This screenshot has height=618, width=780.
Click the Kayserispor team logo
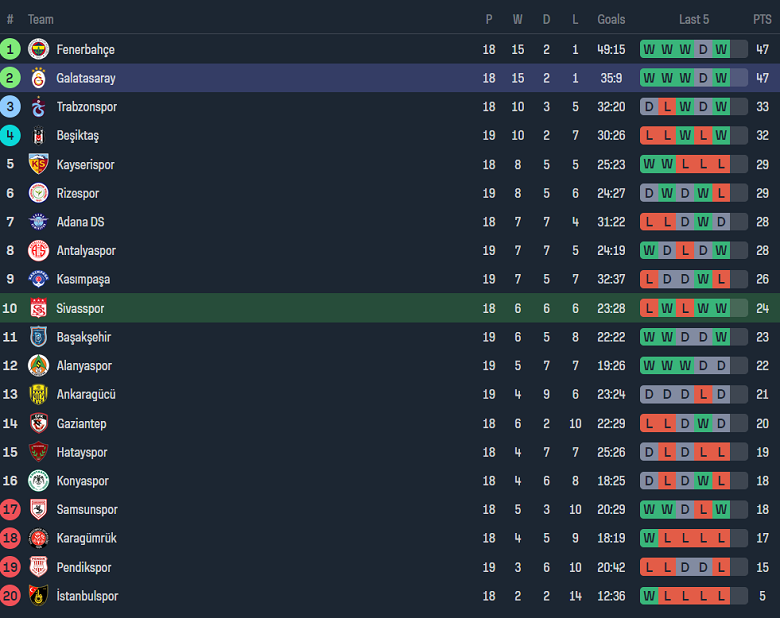tap(38, 165)
